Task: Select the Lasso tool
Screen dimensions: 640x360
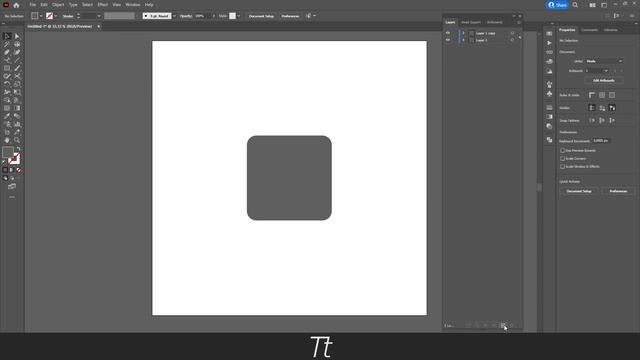Action: click(17, 44)
